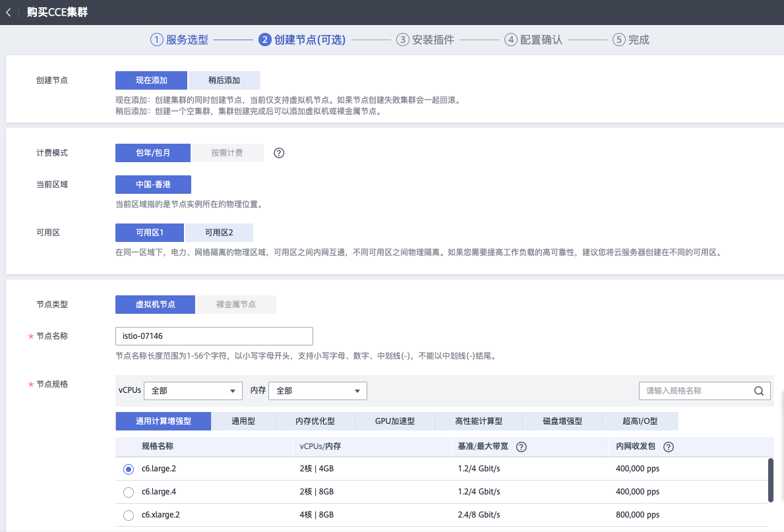Switch to 磁盘增强型 tab

click(x=562, y=421)
